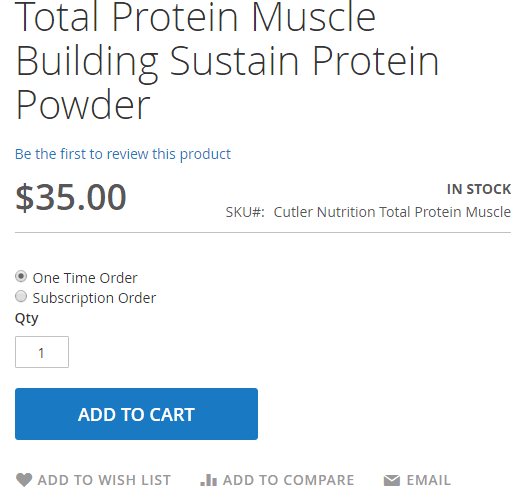Click the $35.00 price text
The width and height of the screenshot is (530, 501).
71,197
